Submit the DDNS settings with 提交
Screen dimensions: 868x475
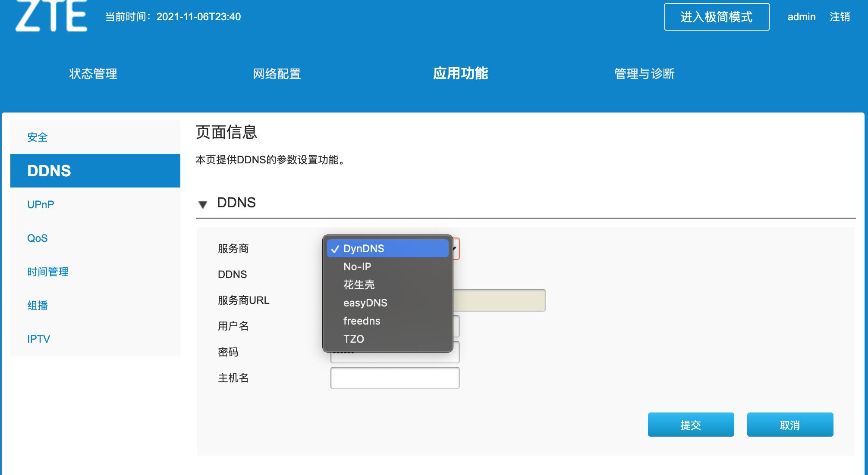pyautogui.click(x=691, y=425)
